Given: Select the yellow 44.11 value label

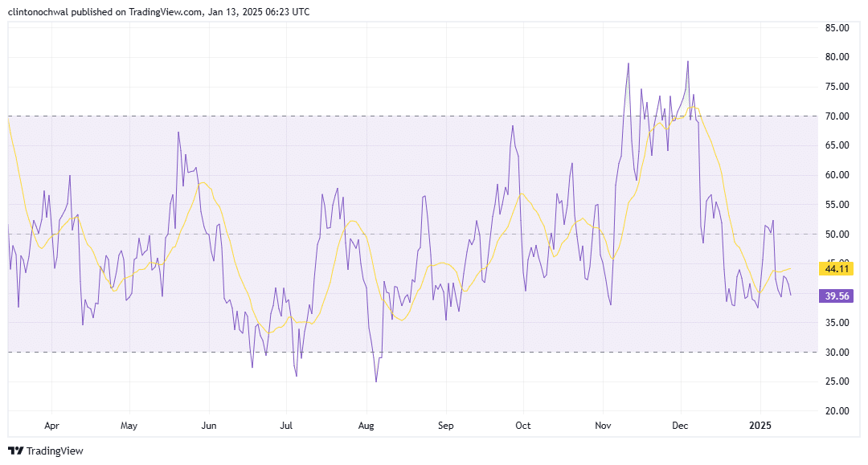Looking at the screenshot, I should coord(836,268).
